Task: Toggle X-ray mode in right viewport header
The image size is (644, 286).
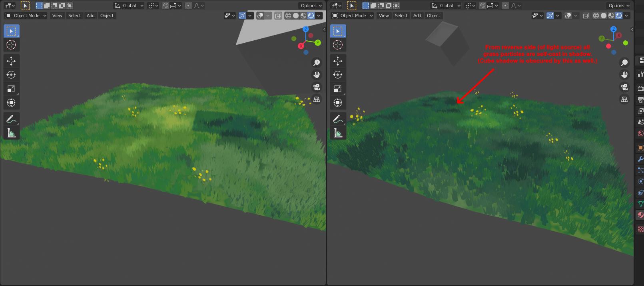Action: tap(586, 16)
